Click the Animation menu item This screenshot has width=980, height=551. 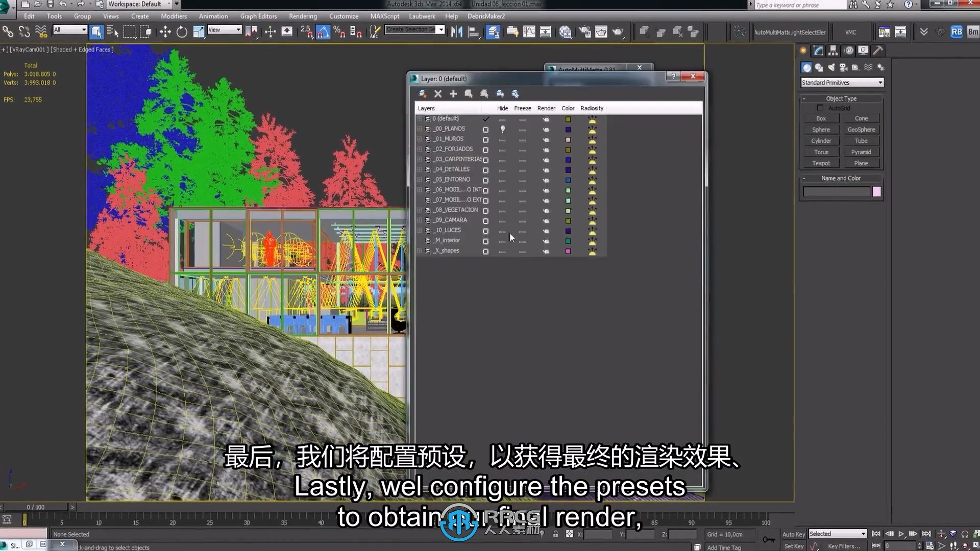tap(213, 15)
